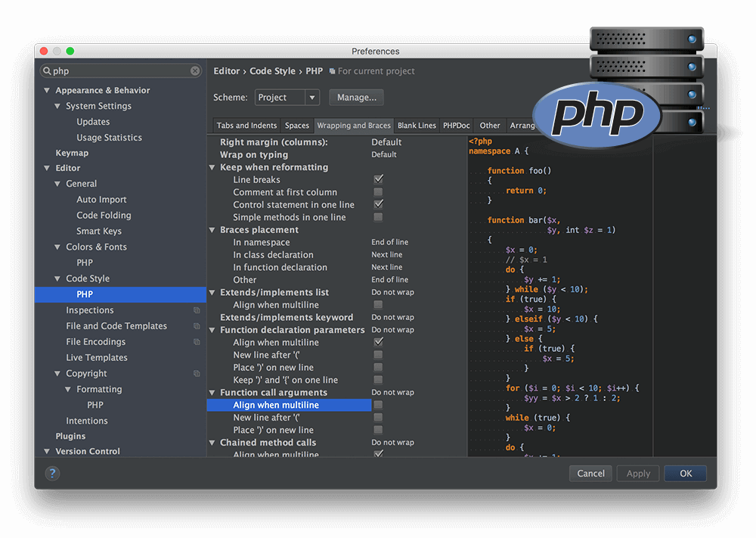This screenshot has height=538, width=756.
Task: Switch to Tabs and Indents tab
Action: (246, 126)
